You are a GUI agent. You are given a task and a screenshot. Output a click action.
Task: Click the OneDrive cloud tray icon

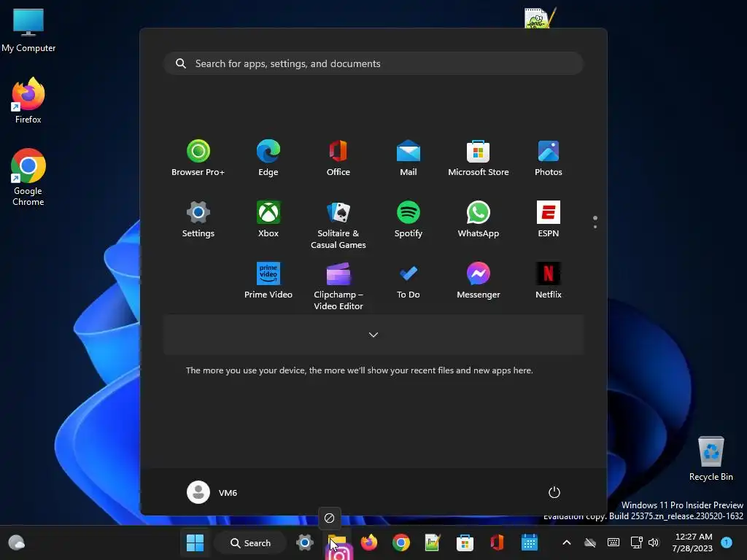(590, 542)
